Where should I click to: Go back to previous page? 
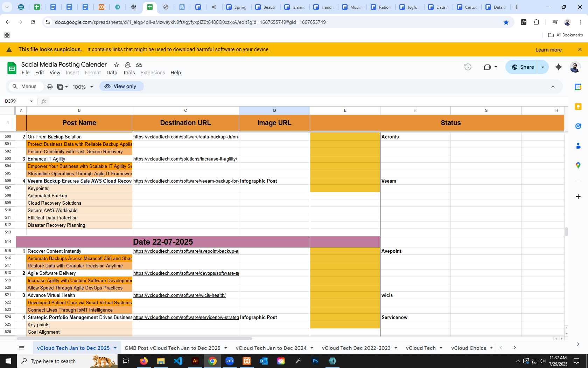point(8,22)
